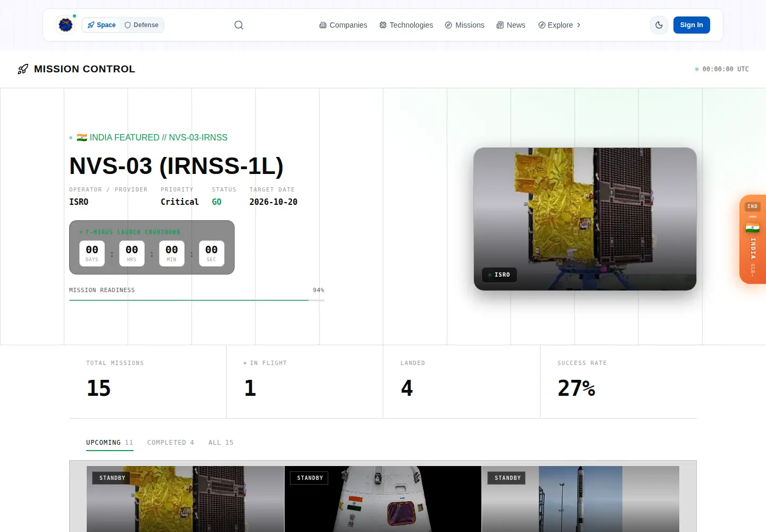Open the featured satellite image
This screenshot has width=766, height=532.
tap(585, 219)
